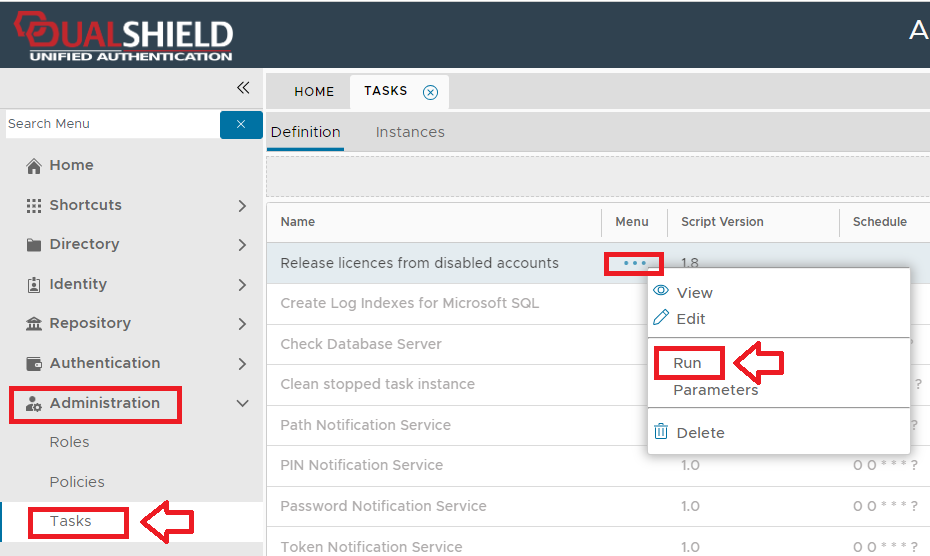Collapse the Administration menu section
Screen dimensions: 930x556
point(242,403)
